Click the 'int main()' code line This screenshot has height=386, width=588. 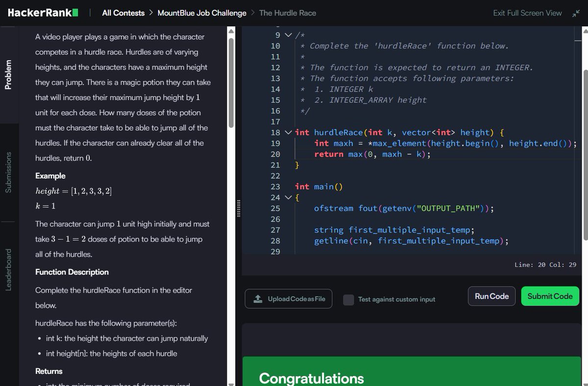[319, 186]
